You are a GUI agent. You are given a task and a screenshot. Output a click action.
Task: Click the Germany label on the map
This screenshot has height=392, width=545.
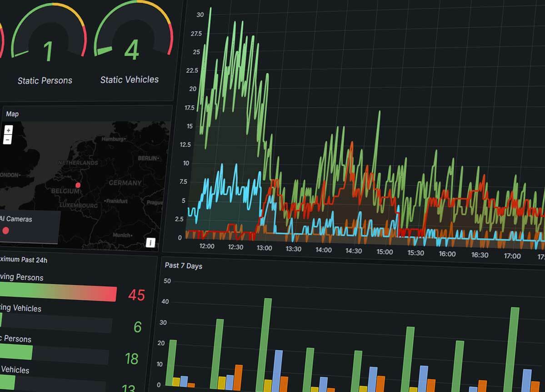125,183
